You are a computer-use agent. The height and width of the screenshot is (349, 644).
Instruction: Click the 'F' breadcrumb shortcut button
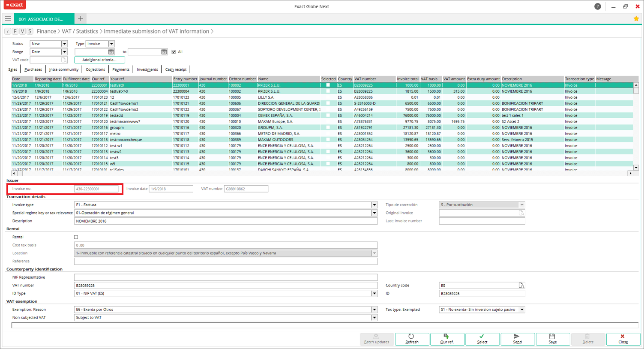pos(15,31)
